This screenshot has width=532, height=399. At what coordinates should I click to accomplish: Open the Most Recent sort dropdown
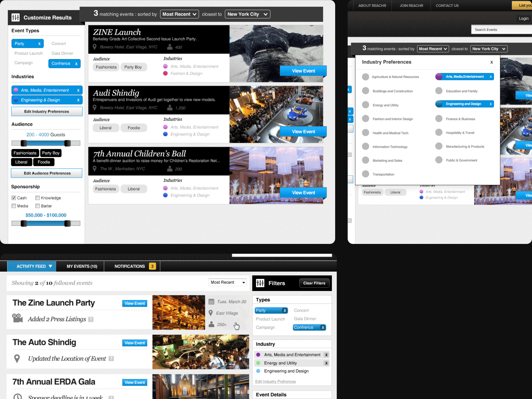pos(179,14)
